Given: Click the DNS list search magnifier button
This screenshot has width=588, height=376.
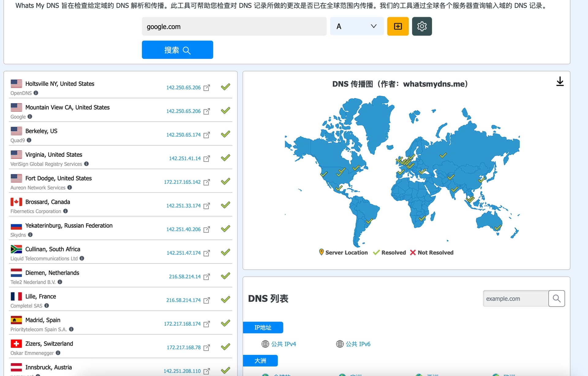Looking at the screenshot, I should 556,298.
